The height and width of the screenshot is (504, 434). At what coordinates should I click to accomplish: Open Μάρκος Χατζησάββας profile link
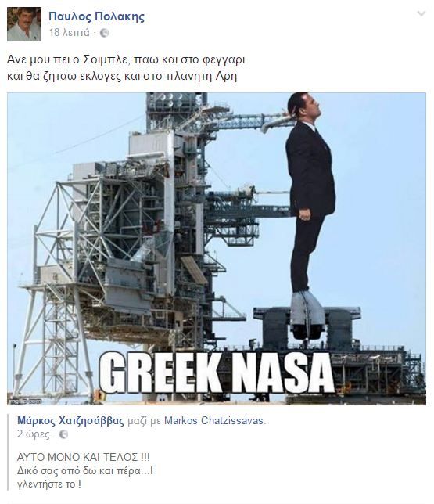[x=70, y=420]
